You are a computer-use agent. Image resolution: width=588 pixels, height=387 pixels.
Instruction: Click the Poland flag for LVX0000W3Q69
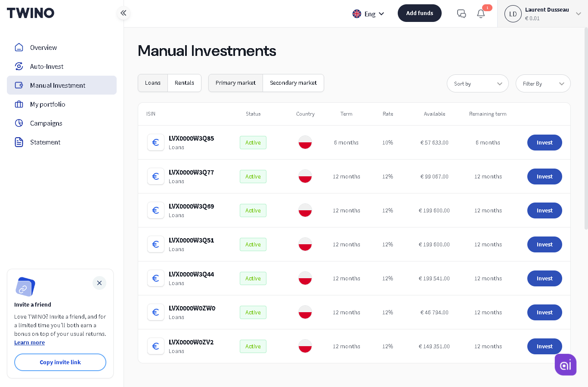[x=305, y=210]
